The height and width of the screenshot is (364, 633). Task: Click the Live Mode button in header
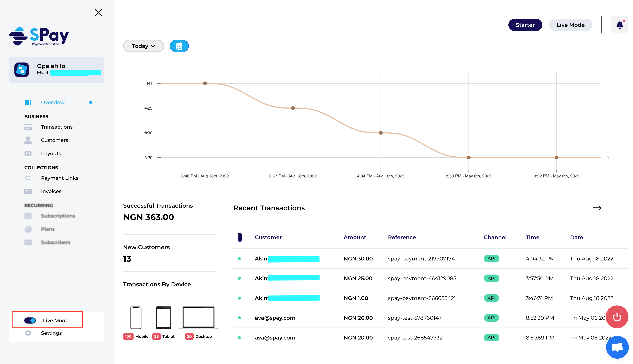click(570, 25)
